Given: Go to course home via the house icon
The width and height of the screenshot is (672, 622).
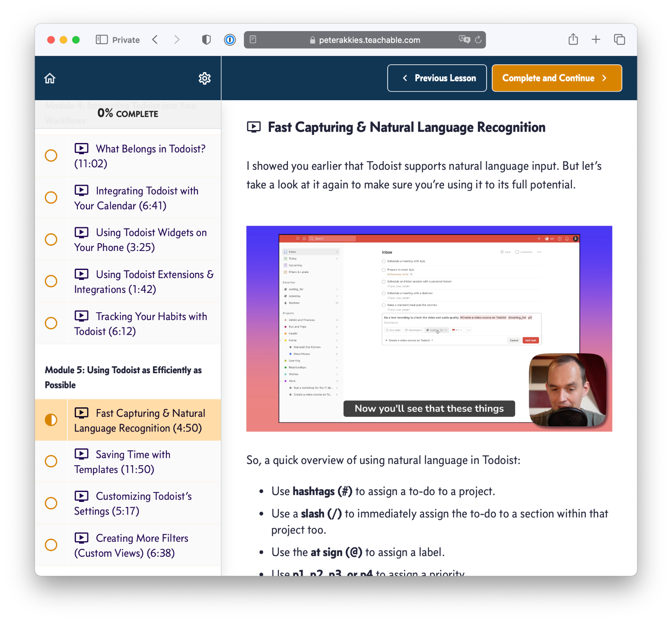Looking at the screenshot, I should click(50, 78).
